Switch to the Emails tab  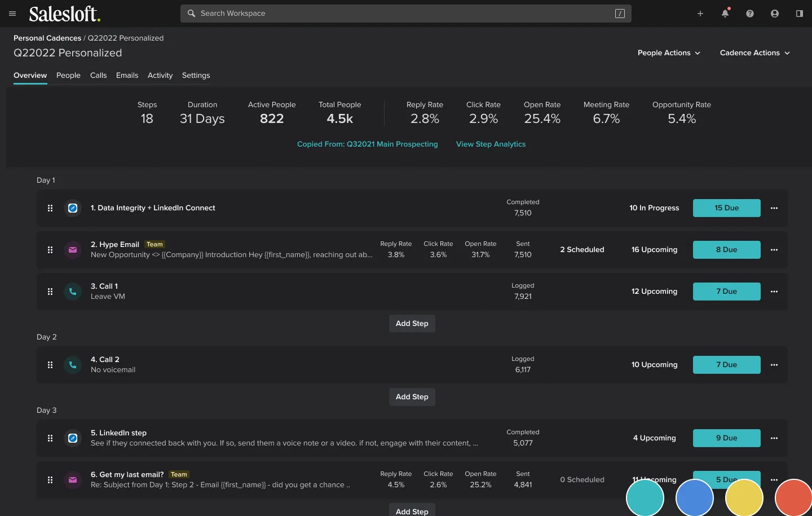click(x=127, y=76)
